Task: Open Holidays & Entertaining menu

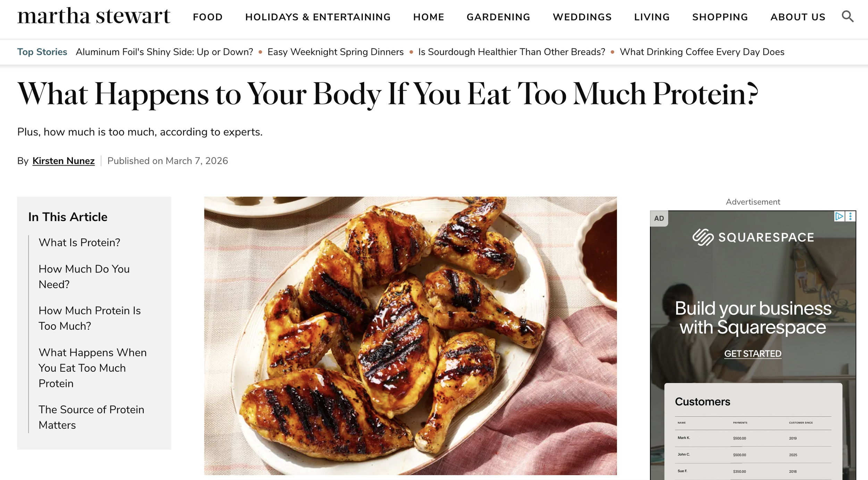Action: pyautogui.click(x=318, y=17)
